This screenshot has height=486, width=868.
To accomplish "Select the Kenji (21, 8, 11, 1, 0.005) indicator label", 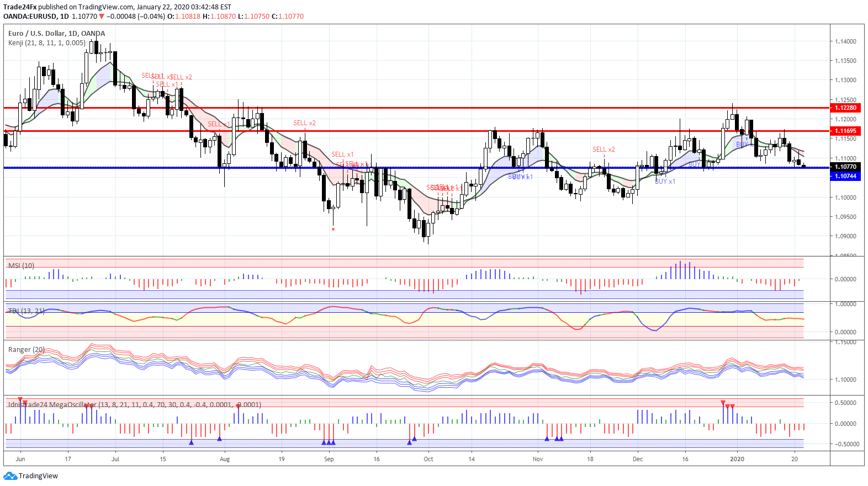I will point(47,42).
